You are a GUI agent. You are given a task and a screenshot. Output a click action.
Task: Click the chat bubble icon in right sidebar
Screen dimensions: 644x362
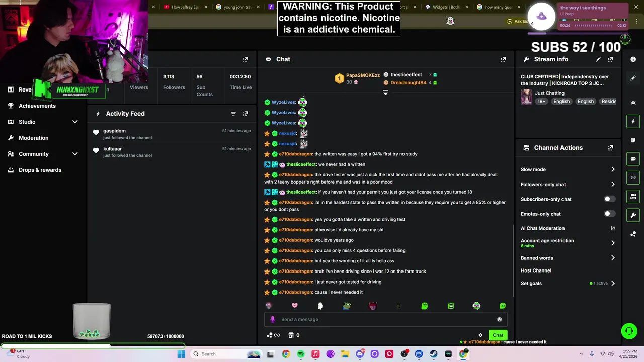tap(633, 159)
